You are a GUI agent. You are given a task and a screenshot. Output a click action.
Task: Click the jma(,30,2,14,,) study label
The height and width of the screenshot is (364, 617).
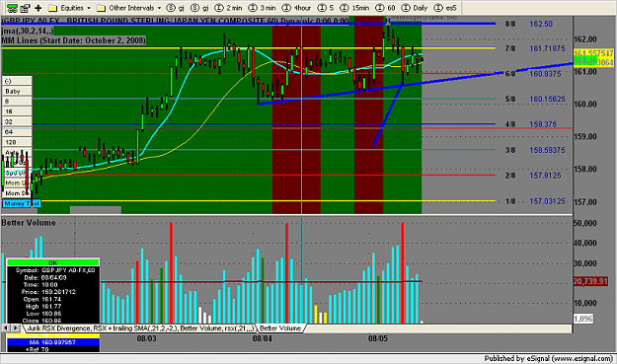pos(28,31)
